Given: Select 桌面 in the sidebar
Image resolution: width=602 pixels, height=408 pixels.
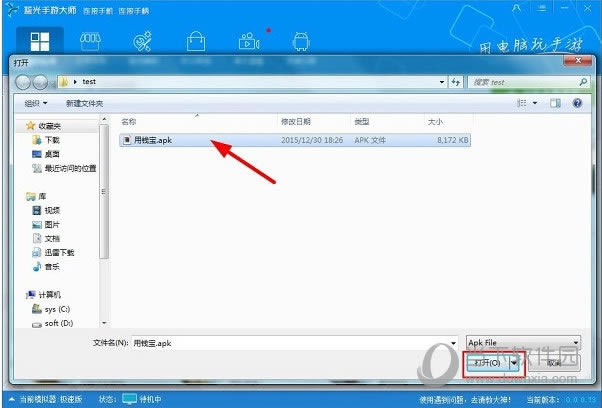Looking at the screenshot, I should [46, 154].
